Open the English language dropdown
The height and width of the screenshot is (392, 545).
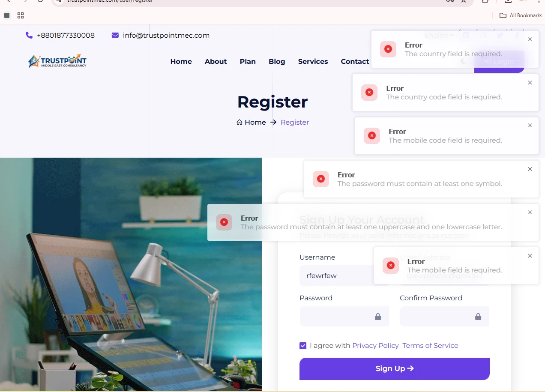click(x=439, y=36)
